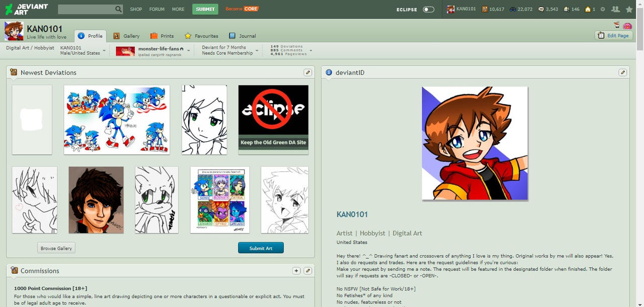Switch to the Prints tab
Screen dimensions: 644x307
162,36
